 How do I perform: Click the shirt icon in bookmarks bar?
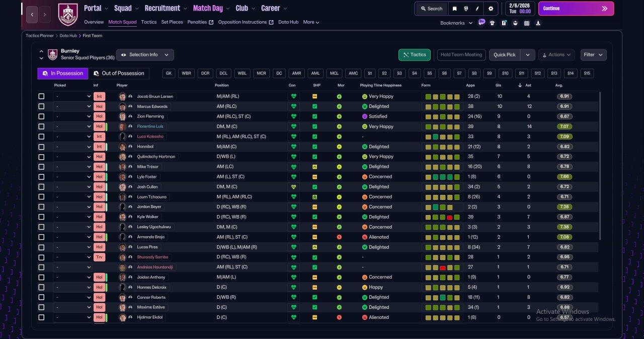pyautogui.click(x=492, y=23)
